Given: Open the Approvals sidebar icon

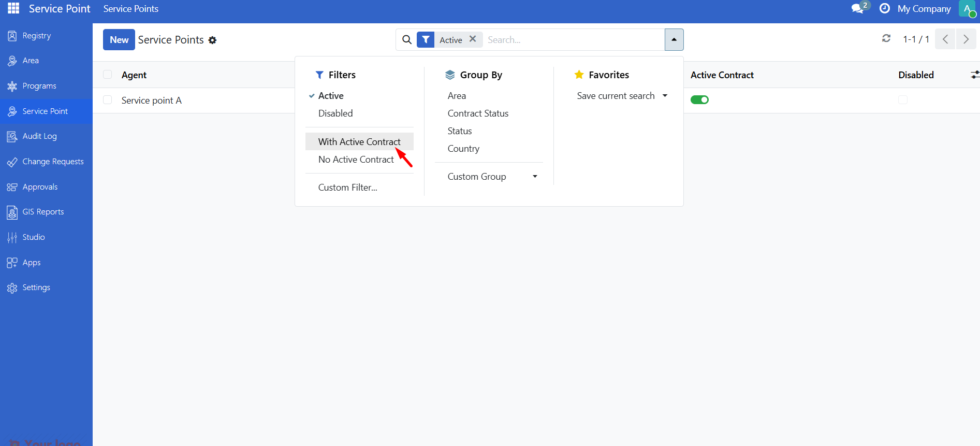Looking at the screenshot, I should (12, 187).
